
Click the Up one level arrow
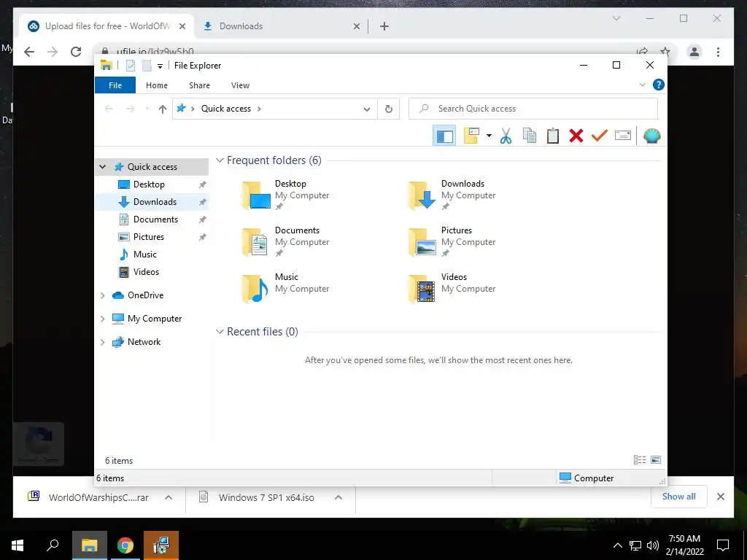[x=163, y=109]
